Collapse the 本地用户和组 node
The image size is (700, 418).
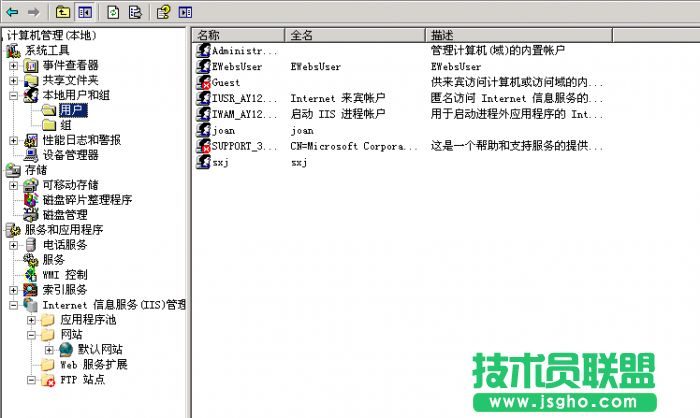point(14,96)
